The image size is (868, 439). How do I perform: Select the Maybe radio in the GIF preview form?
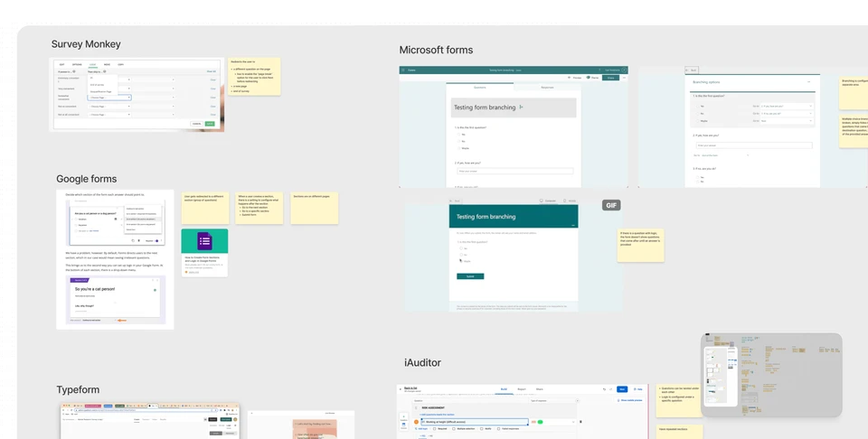pyautogui.click(x=461, y=261)
